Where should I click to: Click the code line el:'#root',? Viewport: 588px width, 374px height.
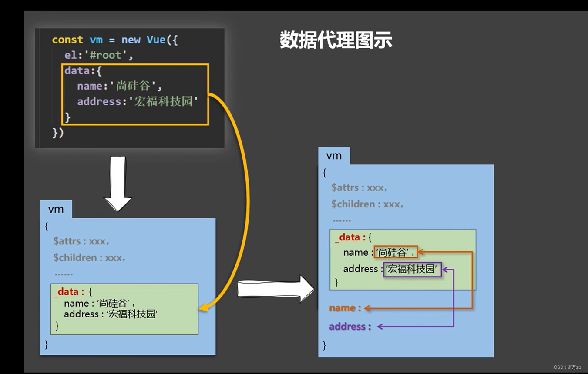(x=99, y=56)
